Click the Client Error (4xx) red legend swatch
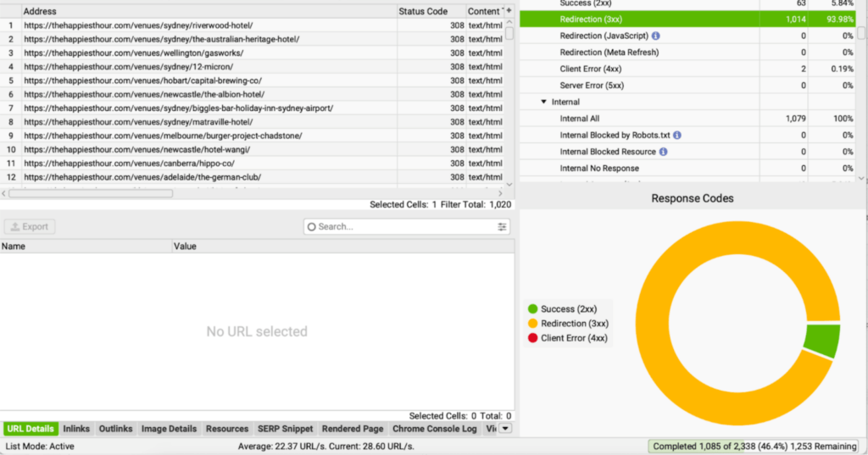The height and width of the screenshot is (455, 868). (x=532, y=338)
